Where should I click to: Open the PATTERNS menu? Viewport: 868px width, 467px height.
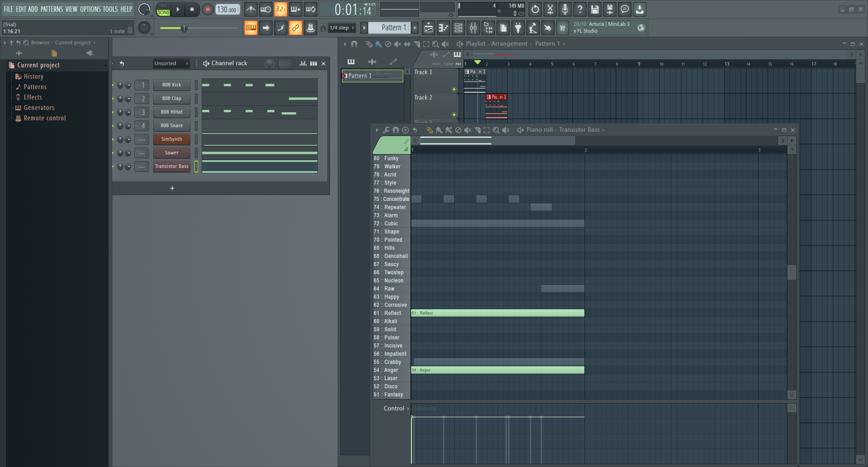tap(52, 9)
